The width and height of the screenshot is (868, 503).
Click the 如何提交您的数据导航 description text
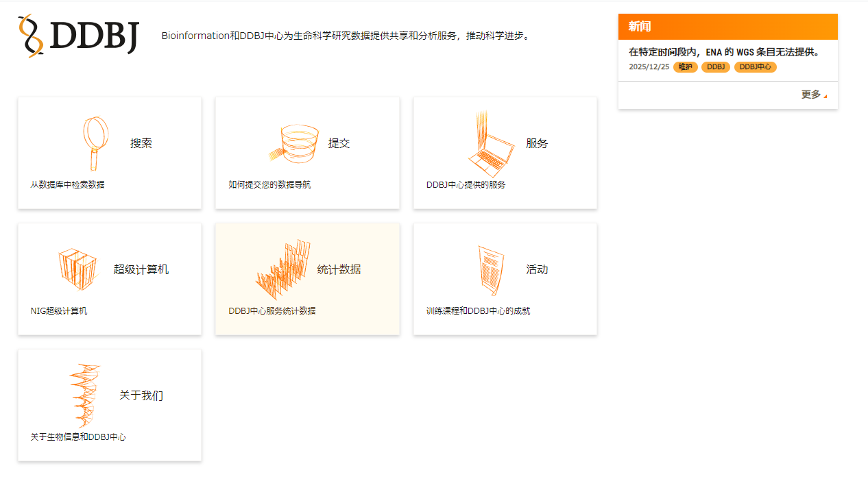[269, 184]
